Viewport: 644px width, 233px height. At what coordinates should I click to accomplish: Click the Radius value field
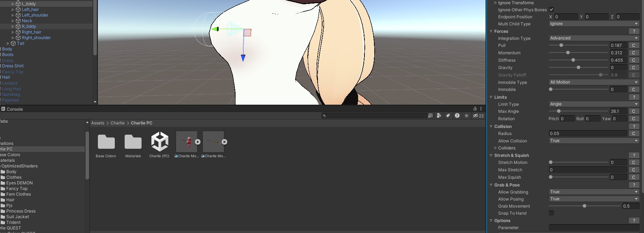click(588, 134)
